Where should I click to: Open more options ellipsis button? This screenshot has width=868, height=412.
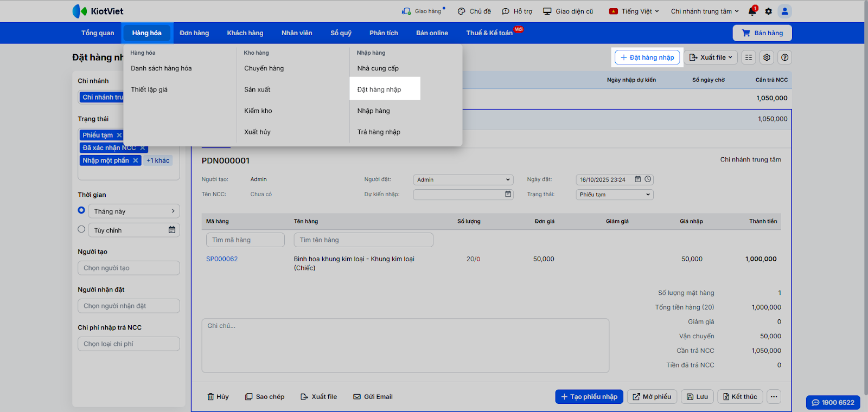(774, 397)
